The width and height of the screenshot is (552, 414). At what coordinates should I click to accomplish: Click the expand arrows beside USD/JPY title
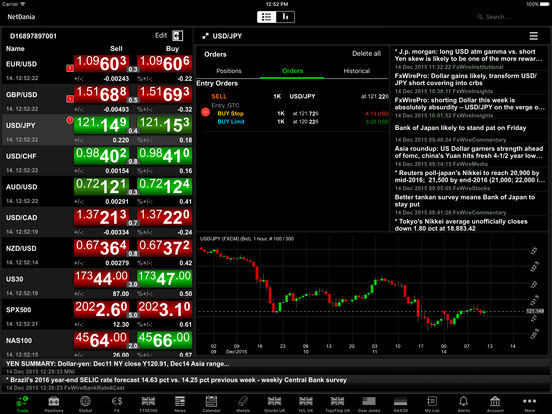pyautogui.click(x=205, y=36)
